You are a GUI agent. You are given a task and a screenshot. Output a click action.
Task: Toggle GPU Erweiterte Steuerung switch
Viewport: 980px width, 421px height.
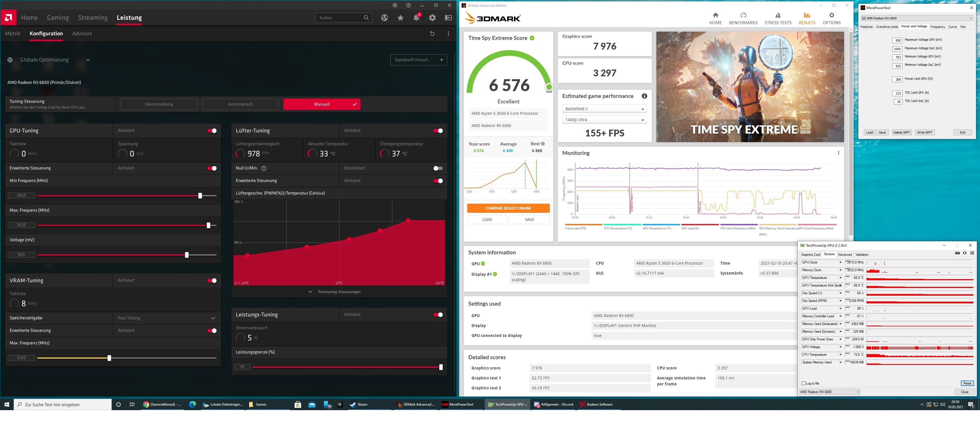point(212,168)
